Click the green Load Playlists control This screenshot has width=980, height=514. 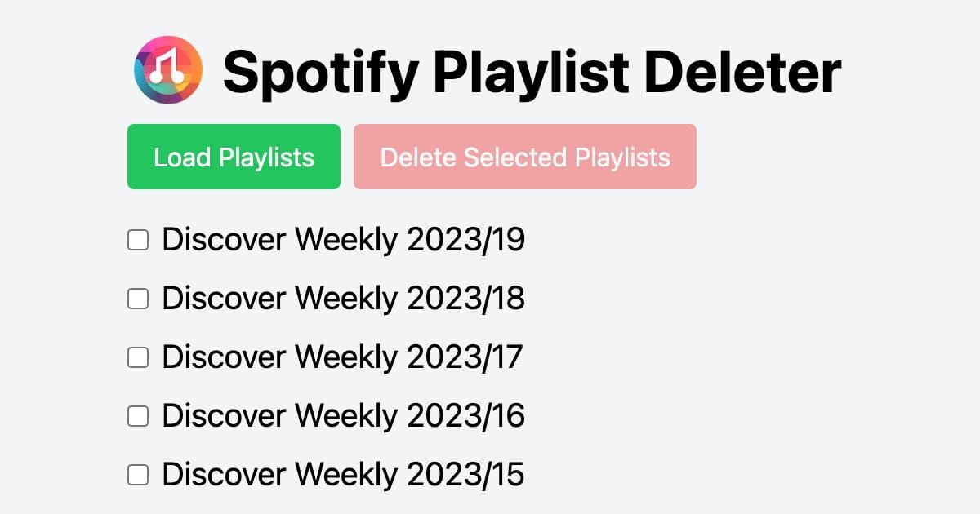point(234,157)
